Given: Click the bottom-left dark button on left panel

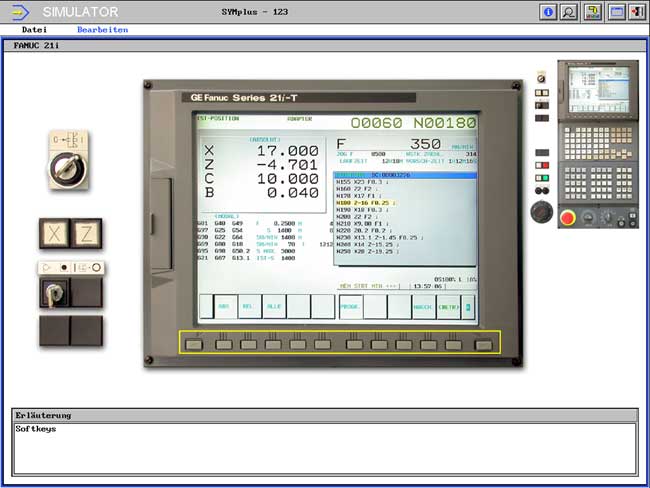Looking at the screenshot, I should tap(55, 330).
